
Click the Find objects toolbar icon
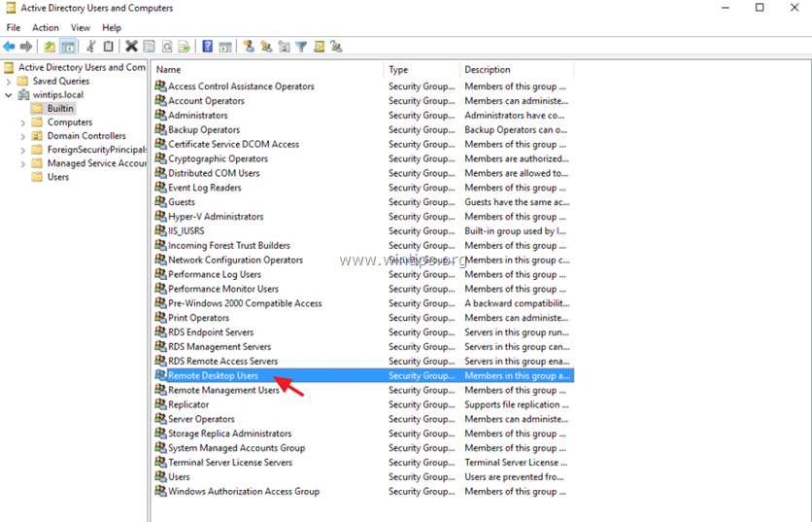coord(319,47)
